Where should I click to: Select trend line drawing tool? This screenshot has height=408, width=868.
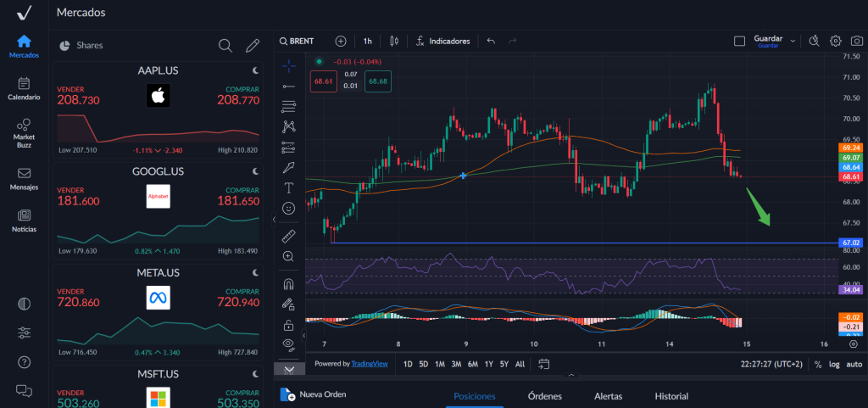288,87
